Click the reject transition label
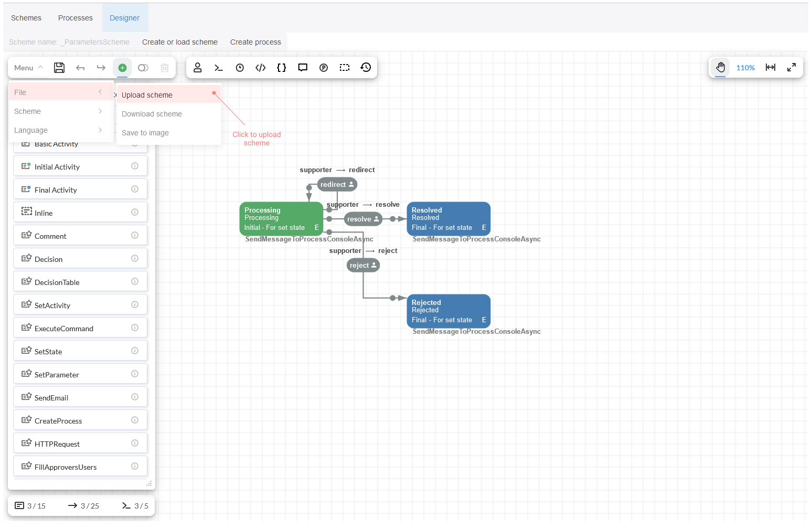The height and width of the screenshot is (528, 812). click(363, 266)
